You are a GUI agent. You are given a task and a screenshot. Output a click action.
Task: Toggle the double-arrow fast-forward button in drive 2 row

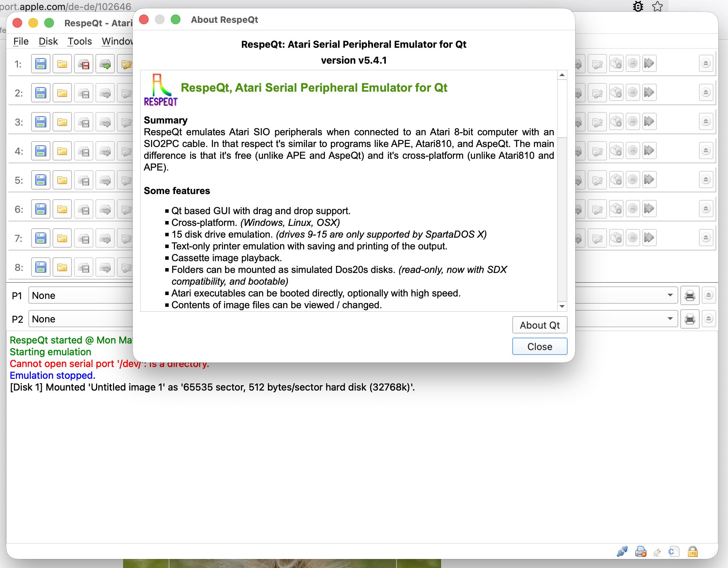(649, 93)
